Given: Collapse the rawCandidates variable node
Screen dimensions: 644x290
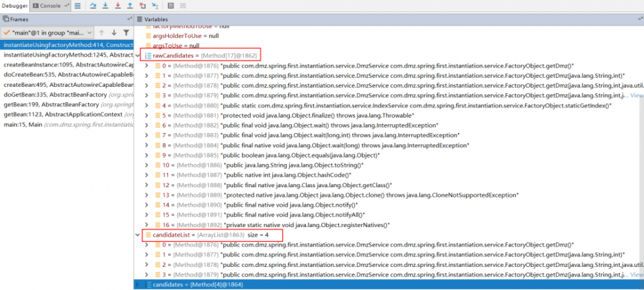Looking at the screenshot, I should point(138,55).
